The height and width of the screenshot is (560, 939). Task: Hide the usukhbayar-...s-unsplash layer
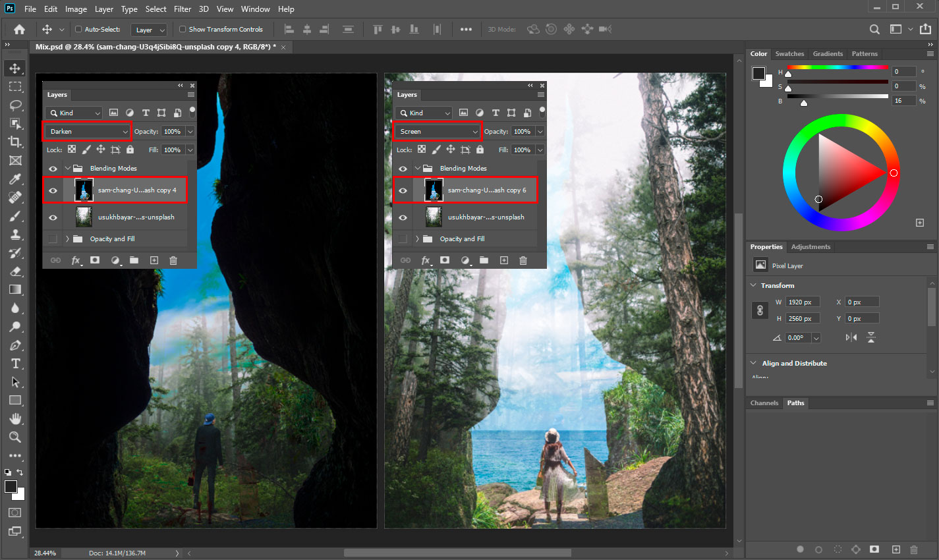[53, 217]
